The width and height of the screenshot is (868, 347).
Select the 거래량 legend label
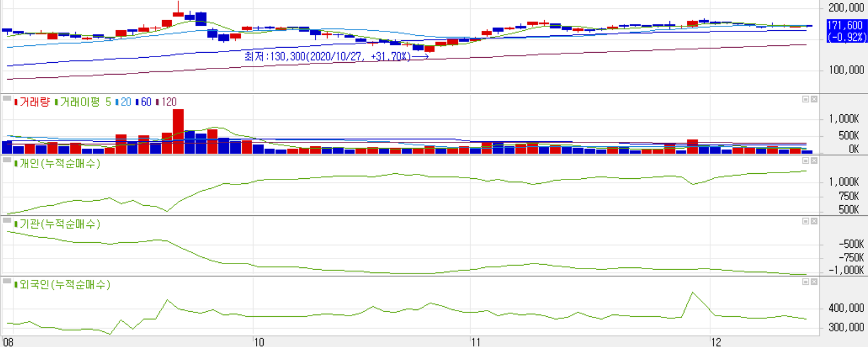(35, 102)
